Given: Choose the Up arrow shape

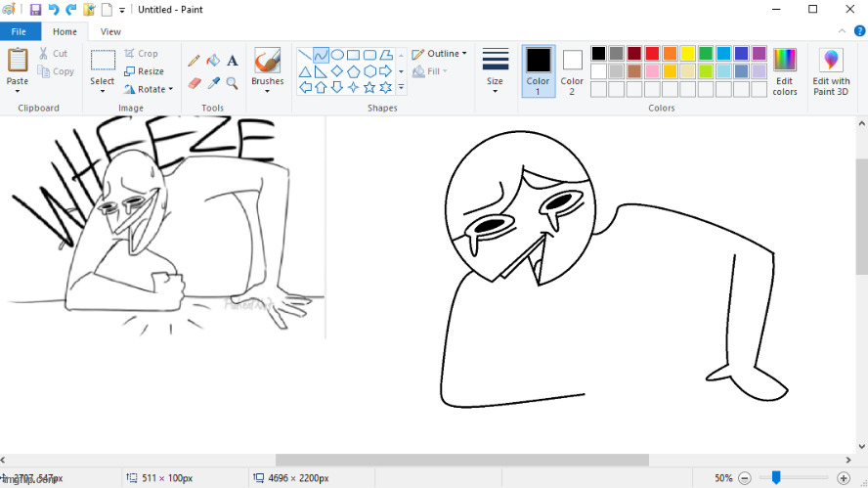Looking at the screenshot, I should pos(321,87).
